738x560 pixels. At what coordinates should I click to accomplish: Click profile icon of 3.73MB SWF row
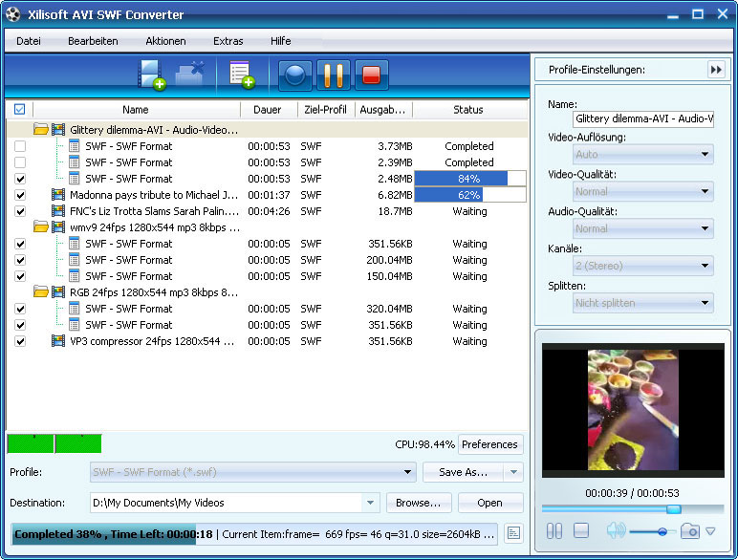(74, 146)
